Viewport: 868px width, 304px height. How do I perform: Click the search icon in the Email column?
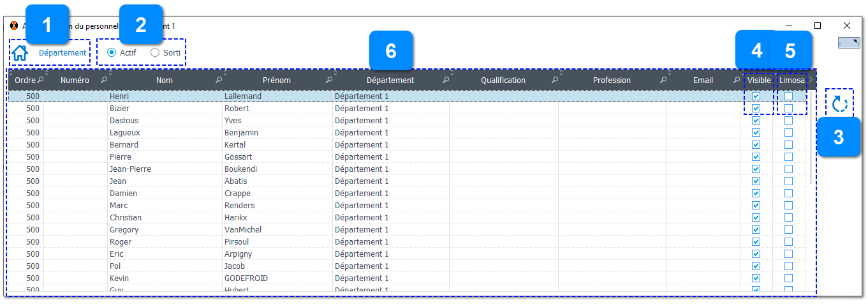[737, 80]
